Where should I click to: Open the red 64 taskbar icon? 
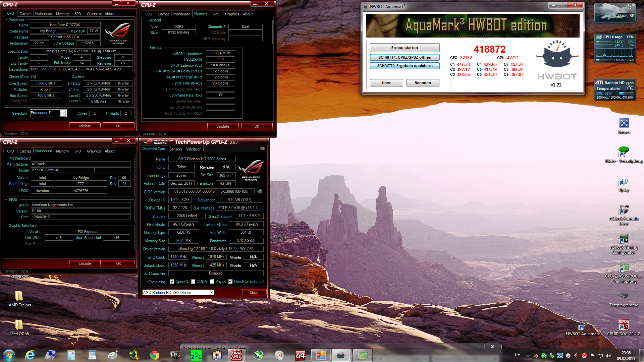click(300, 355)
